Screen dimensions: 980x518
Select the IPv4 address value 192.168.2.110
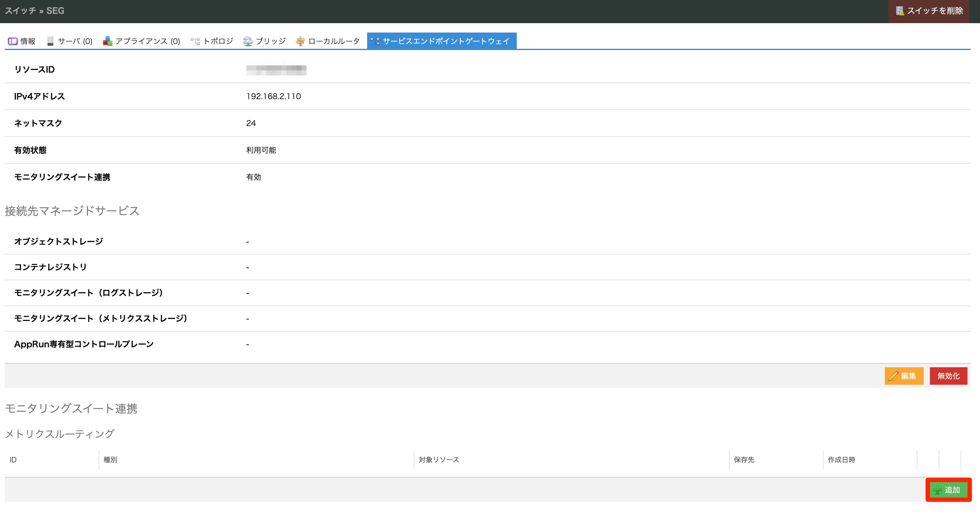pyautogui.click(x=273, y=96)
